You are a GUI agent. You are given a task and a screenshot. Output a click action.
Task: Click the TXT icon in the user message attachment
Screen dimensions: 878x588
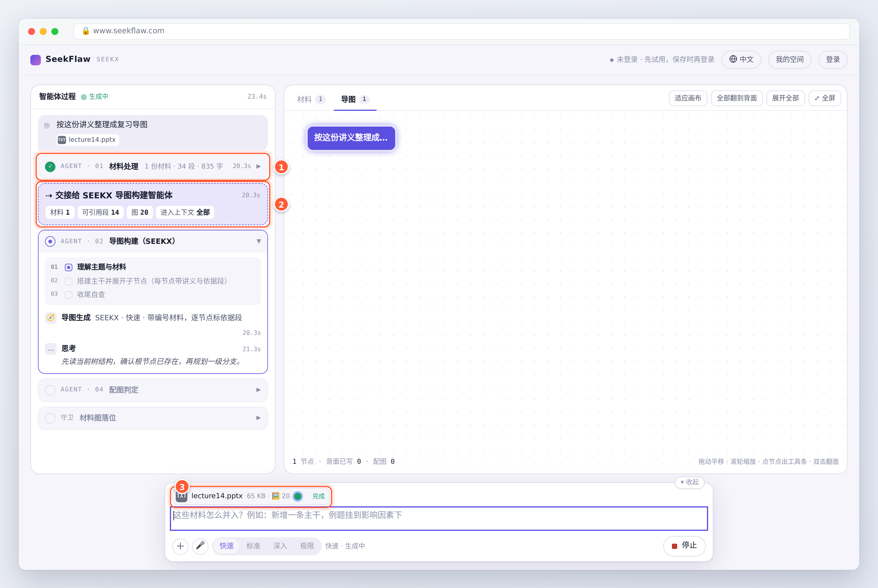(x=62, y=139)
